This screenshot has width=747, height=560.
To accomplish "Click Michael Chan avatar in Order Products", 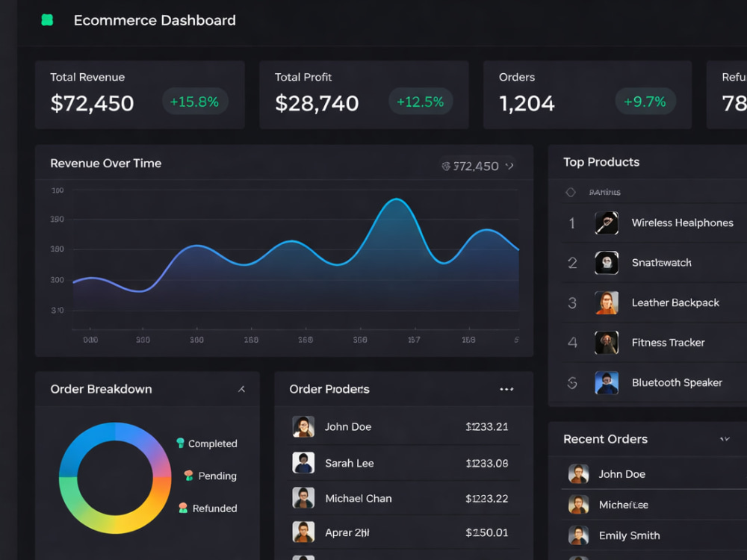I will click(303, 498).
